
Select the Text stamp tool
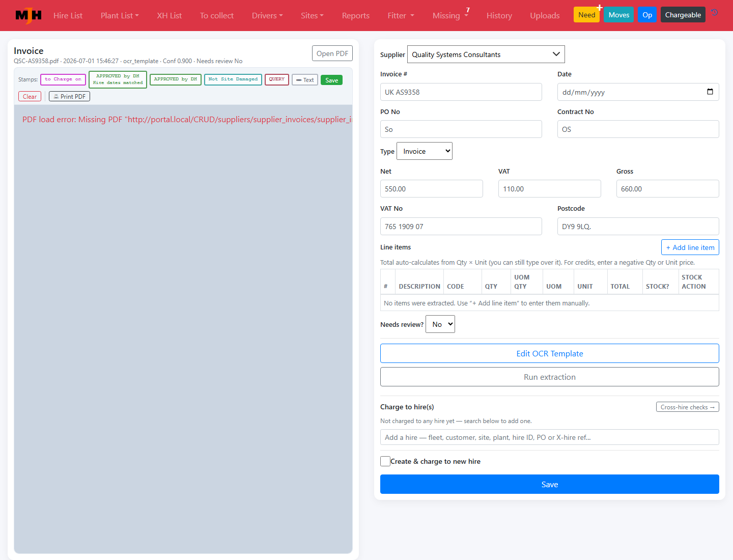(x=305, y=80)
